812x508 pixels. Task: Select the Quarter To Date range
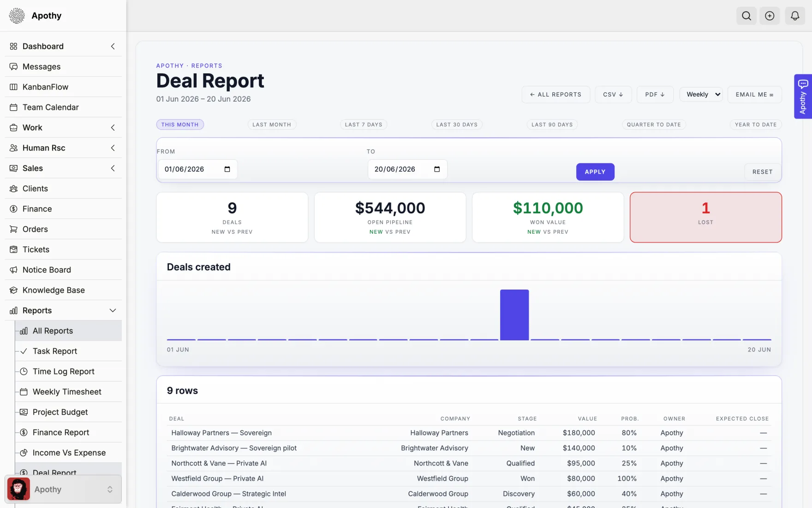(x=654, y=124)
